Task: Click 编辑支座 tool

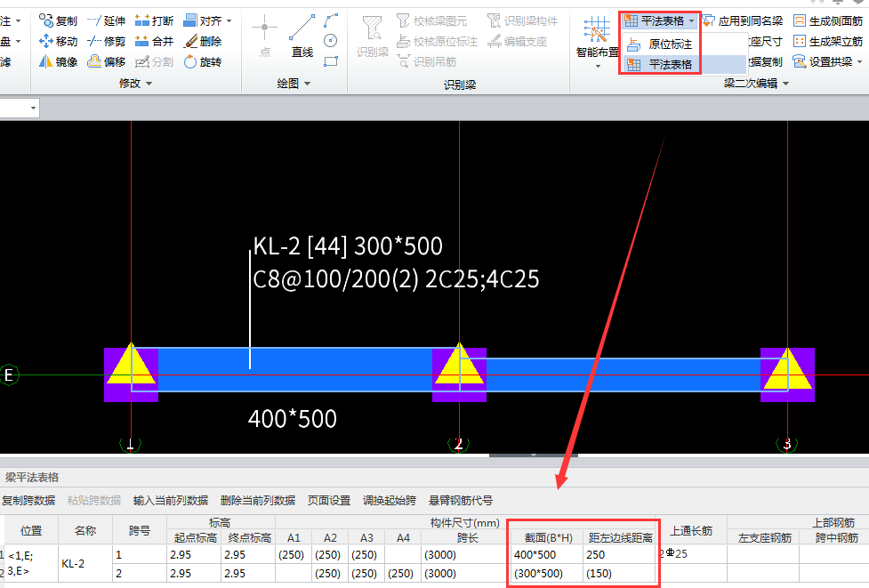Action: [x=517, y=42]
